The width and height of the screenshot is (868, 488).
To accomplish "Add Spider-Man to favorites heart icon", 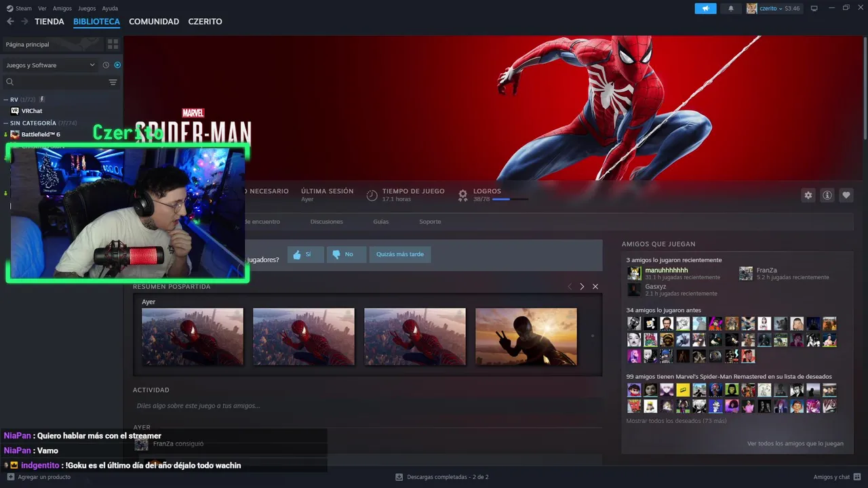I will pos(846,195).
